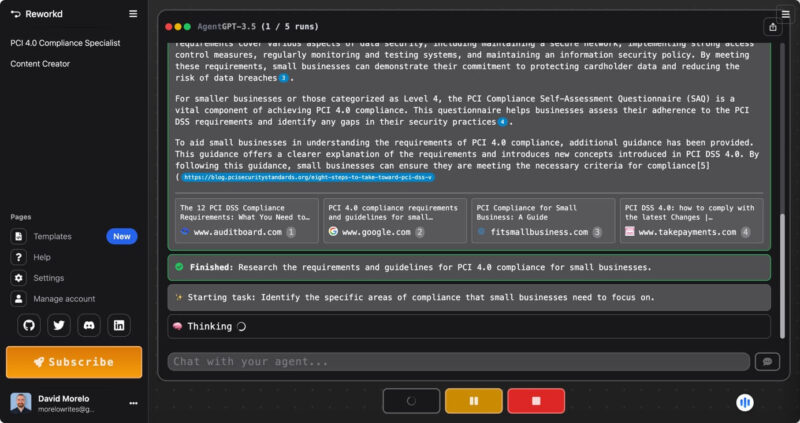Screen dimensions: 800x423
Task: Click the Thinking brain icon
Action: [x=178, y=327]
